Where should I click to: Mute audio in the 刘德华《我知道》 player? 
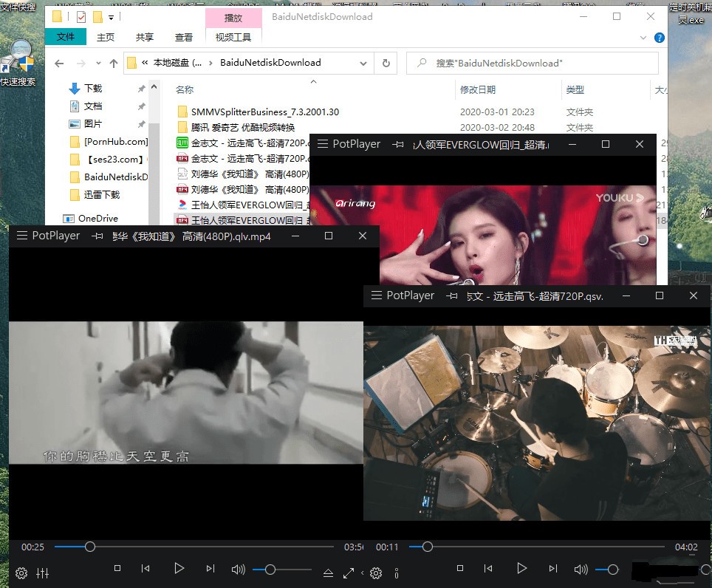point(238,570)
